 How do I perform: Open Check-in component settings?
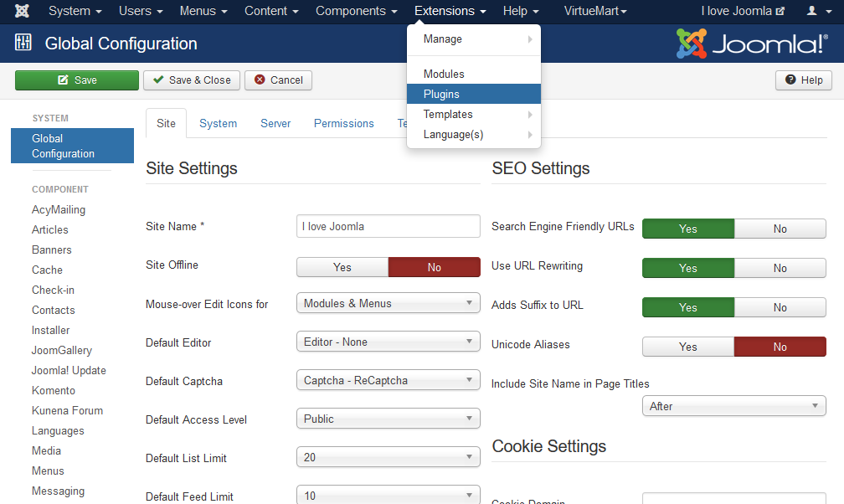(54, 290)
